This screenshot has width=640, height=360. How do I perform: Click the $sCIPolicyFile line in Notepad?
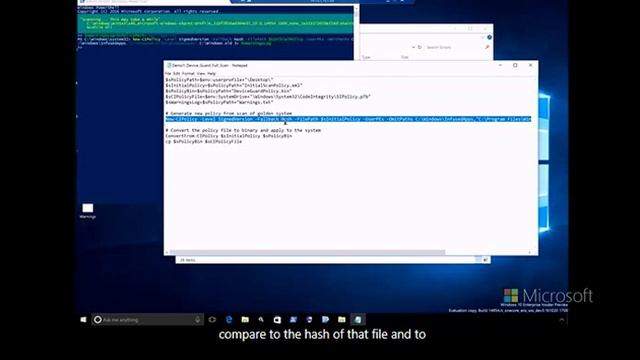pos(268,96)
